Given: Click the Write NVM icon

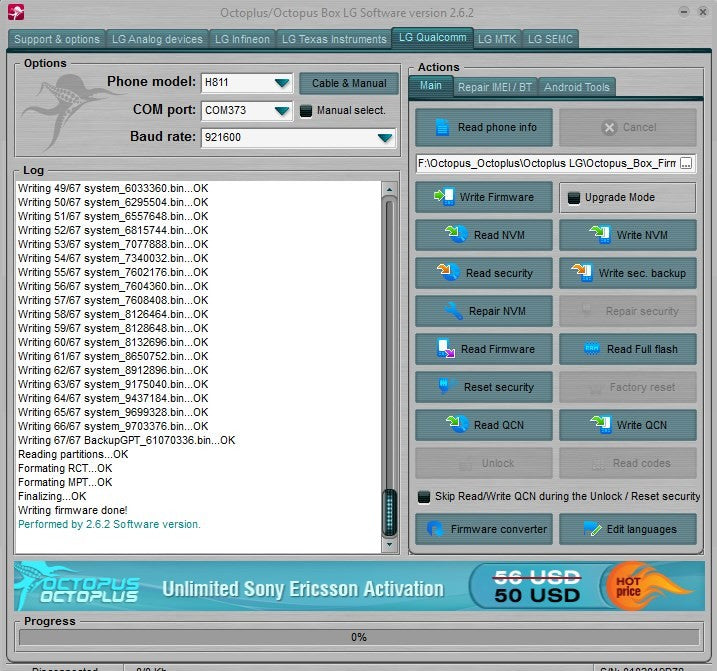Looking at the screenshot, I should 600,235.
